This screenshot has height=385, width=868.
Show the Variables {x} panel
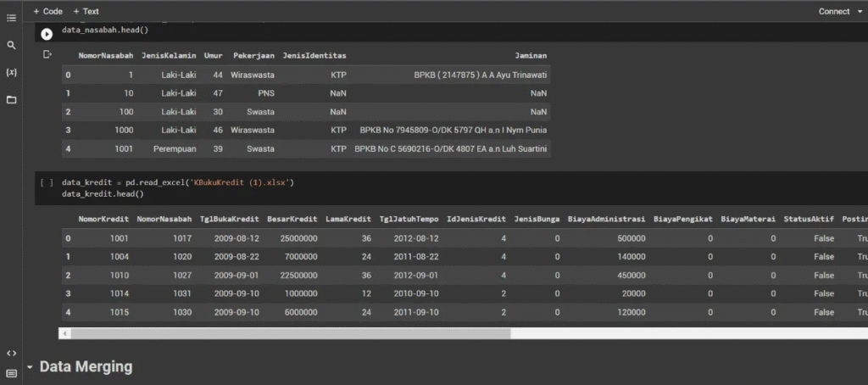pos(11,72)
